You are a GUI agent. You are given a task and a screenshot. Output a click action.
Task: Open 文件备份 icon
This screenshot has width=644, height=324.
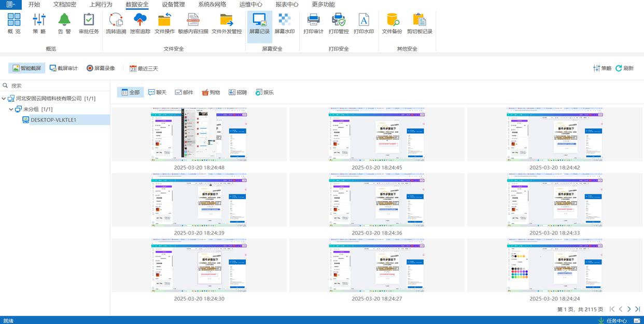pyautogui.click(x=392, y=21)
